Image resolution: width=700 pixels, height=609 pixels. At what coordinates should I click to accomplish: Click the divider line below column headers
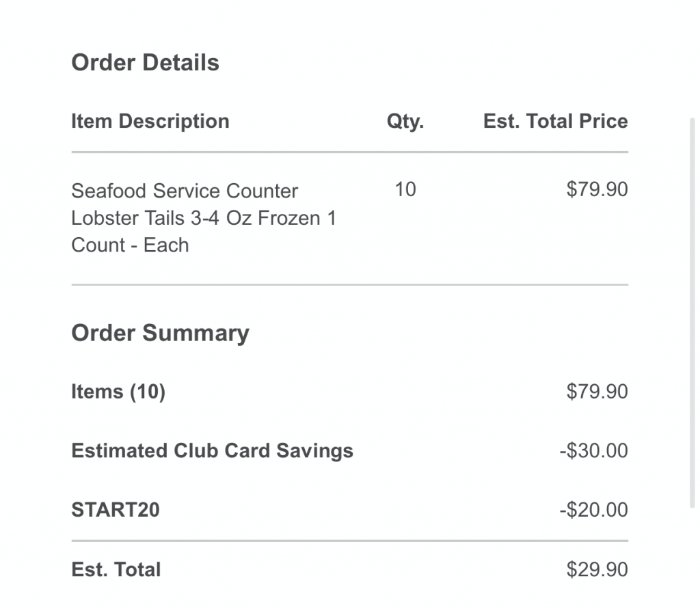[349, 152]
